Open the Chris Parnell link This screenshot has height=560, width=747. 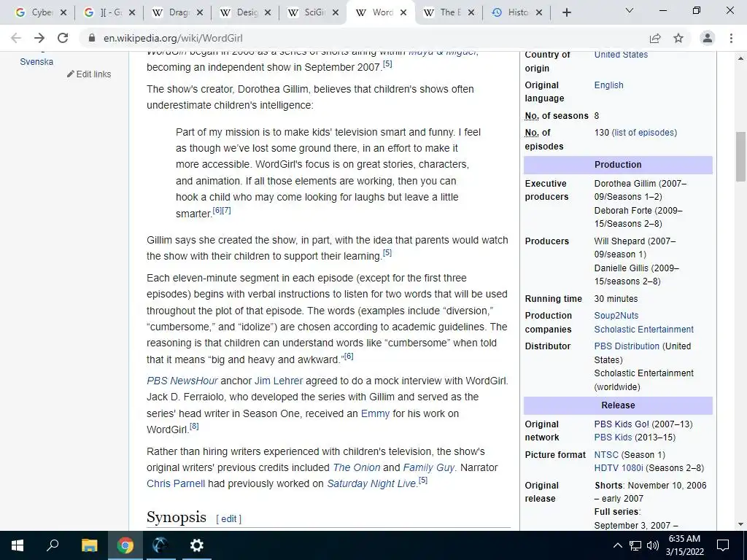[176, 484]
